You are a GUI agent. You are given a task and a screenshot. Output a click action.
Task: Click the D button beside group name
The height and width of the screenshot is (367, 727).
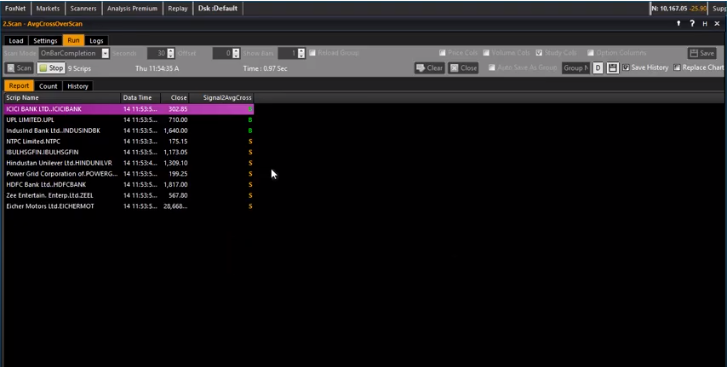[598, 68]
